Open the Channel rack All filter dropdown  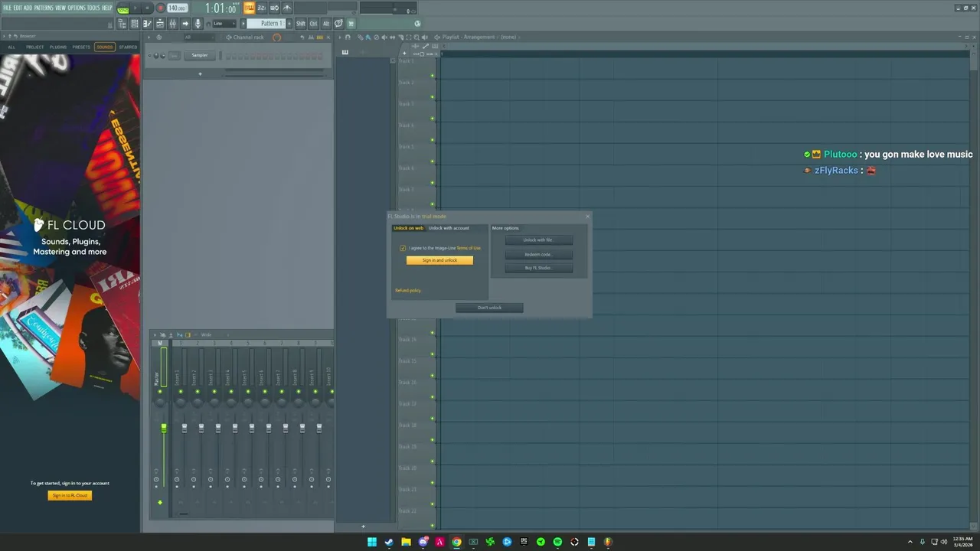pos(200,37)
